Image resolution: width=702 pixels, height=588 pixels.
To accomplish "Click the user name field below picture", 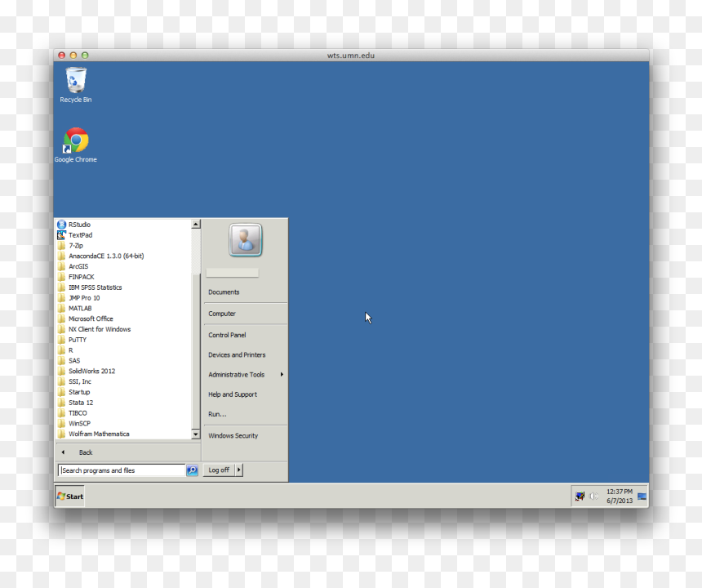I will click(x=233, y=272).
